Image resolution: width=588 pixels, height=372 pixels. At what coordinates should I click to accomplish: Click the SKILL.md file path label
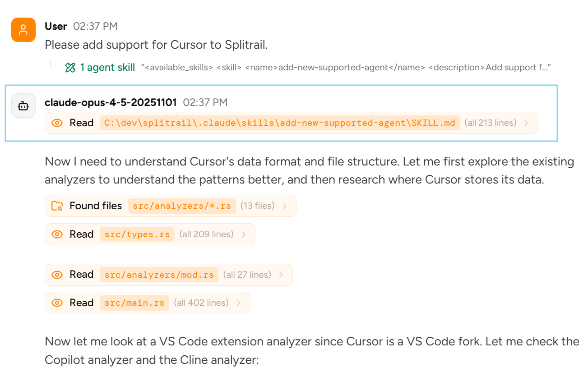[x=279, y=123]
